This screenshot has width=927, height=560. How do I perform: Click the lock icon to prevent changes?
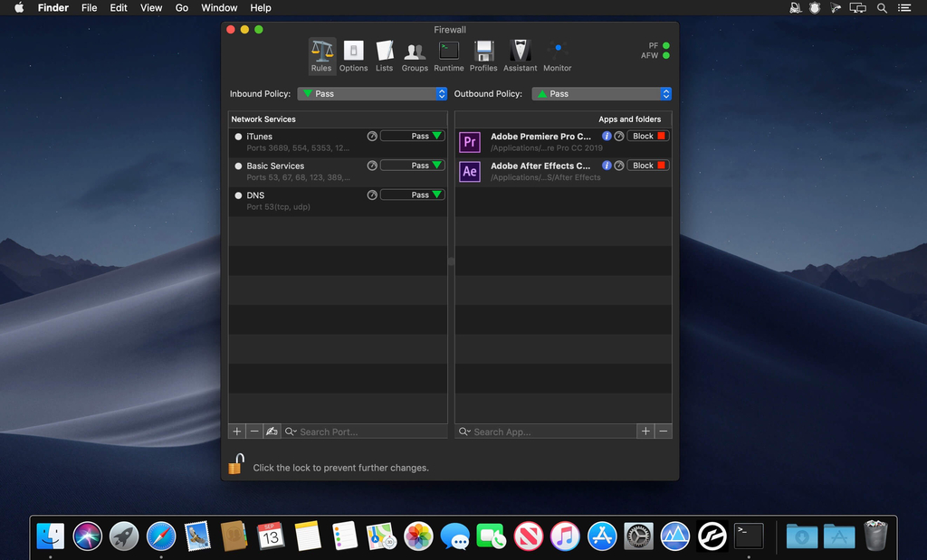click(x=235, y=466)
